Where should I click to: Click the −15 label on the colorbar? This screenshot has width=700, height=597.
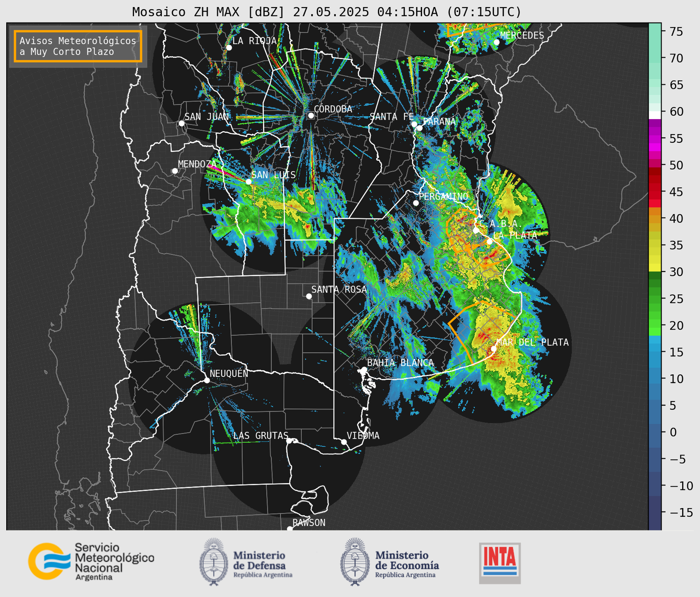click(680, 512)
